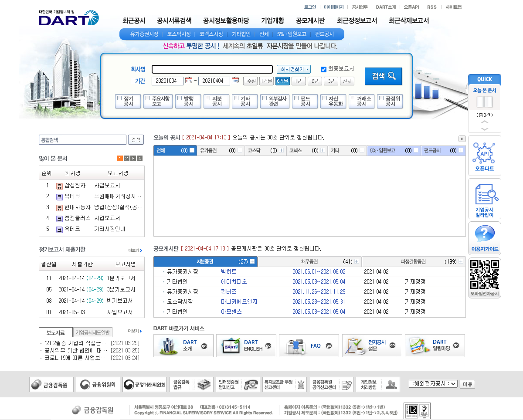Uncheck the 최종보고서 checkbox
Screen dimensions: 523x420
click(x=323, y=69)
